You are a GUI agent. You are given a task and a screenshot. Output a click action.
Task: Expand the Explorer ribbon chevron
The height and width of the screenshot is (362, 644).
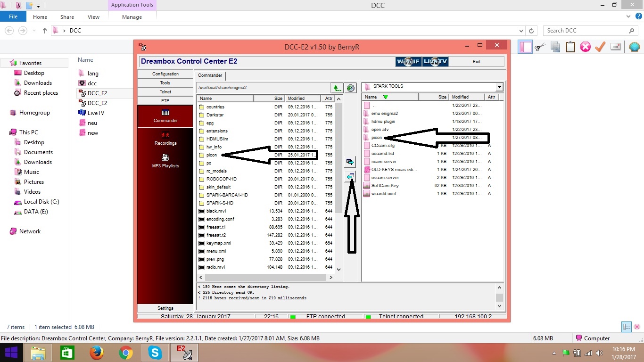click(628, 16)
